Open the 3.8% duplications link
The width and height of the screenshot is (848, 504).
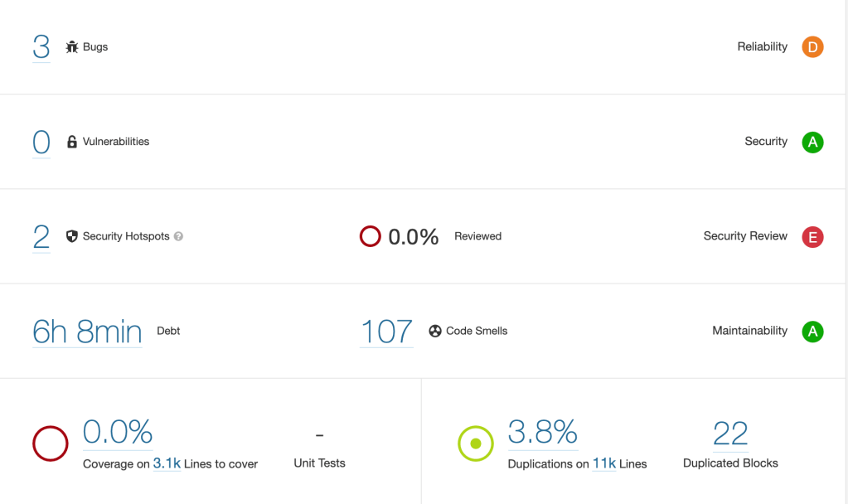click(x=542, y=432)
